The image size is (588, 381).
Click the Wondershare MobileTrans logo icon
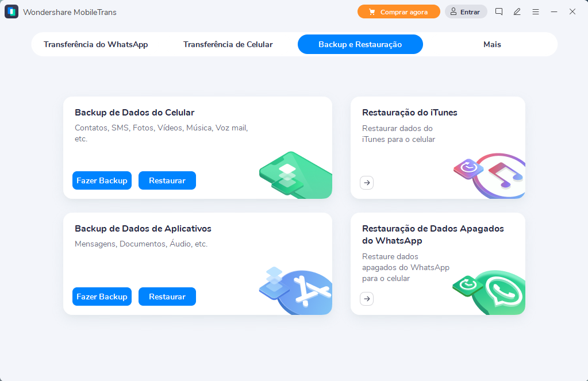[x=11, y=11]
